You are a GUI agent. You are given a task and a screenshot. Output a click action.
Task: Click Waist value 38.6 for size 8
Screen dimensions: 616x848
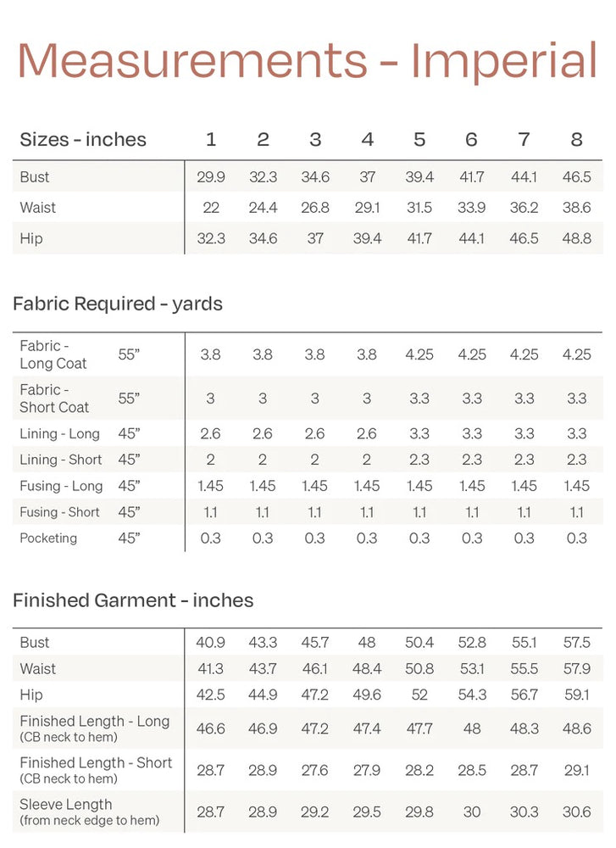pyautogui.click(x=576, y=208)
